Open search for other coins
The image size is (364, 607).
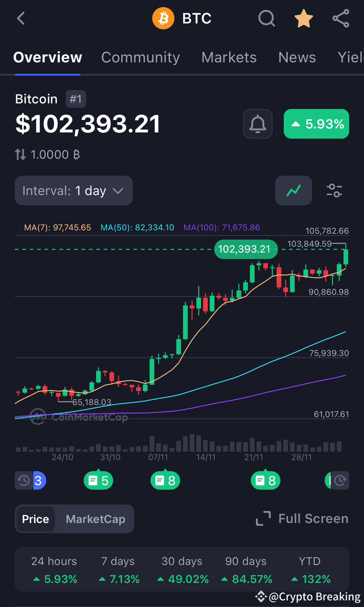(266, 18)
